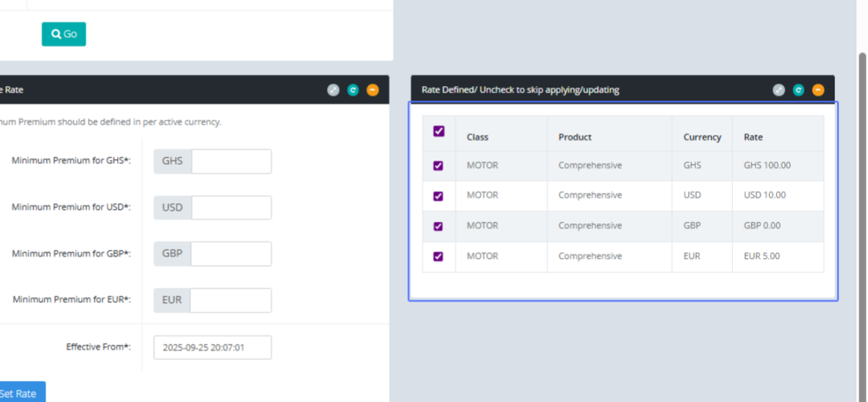Image resolution: width=868 pixels, height=402 pixels.
Task: Minimize the left rate panel with orange button
Action: [373, 90]
